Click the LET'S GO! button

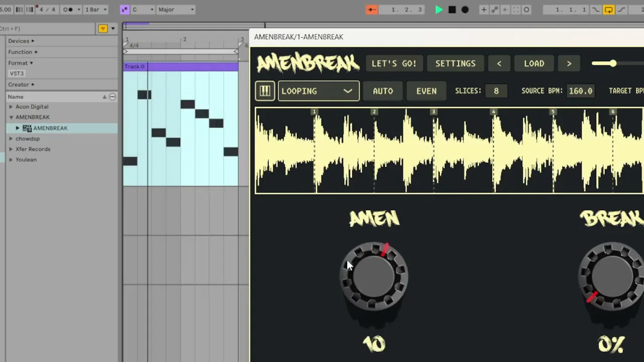394,63
